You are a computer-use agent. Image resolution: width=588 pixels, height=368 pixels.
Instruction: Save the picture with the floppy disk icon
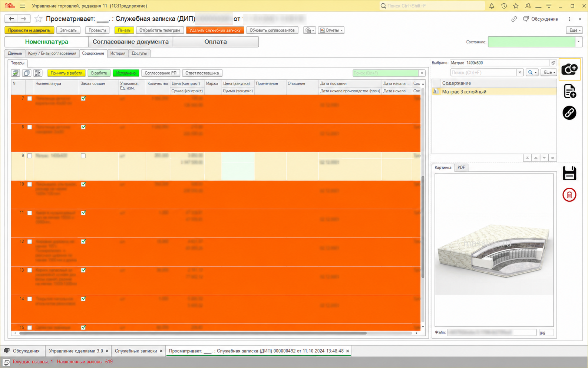[x=569, y=173]
